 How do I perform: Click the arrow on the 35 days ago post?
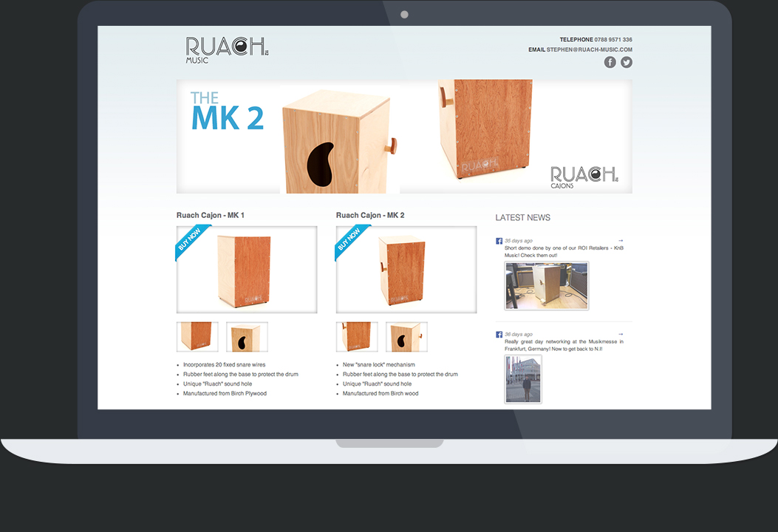[621, 240]
